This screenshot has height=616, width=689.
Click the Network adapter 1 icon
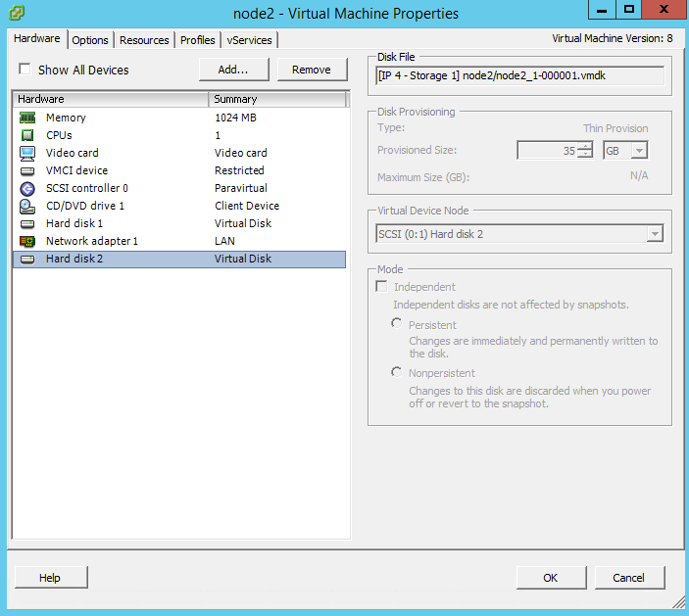[x=27, y=241]
